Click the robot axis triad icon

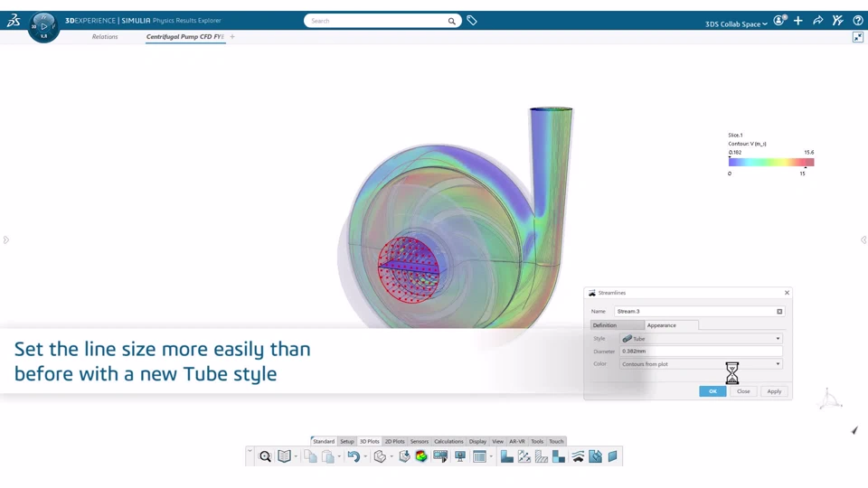point(829,399)
